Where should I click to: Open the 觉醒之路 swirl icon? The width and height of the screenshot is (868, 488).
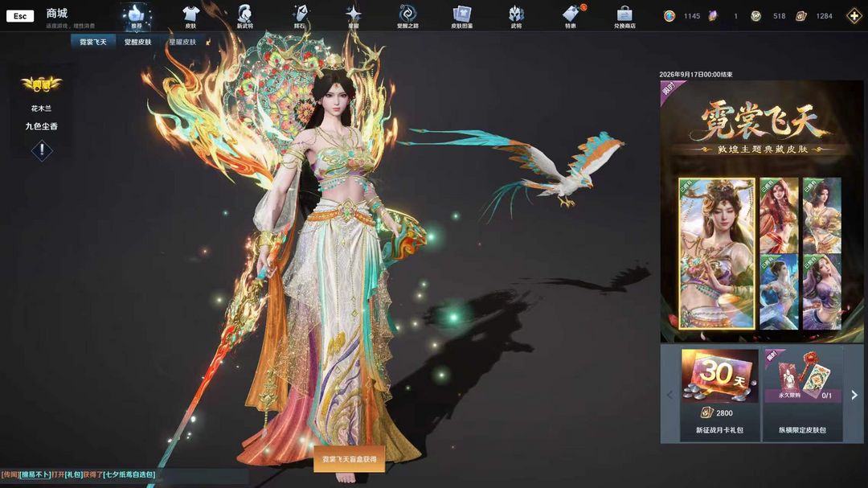(x=408, y=16)
